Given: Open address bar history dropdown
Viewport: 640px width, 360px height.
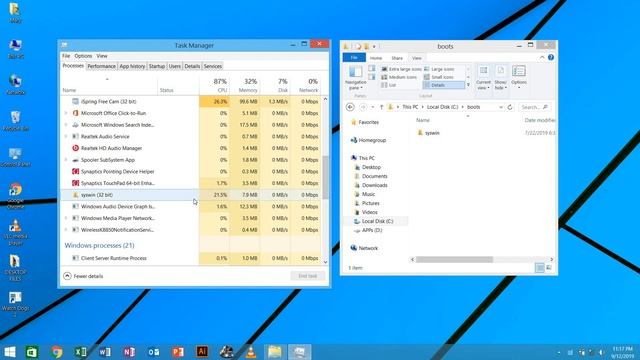Looking at the screenshot, I should coord(501,107).
